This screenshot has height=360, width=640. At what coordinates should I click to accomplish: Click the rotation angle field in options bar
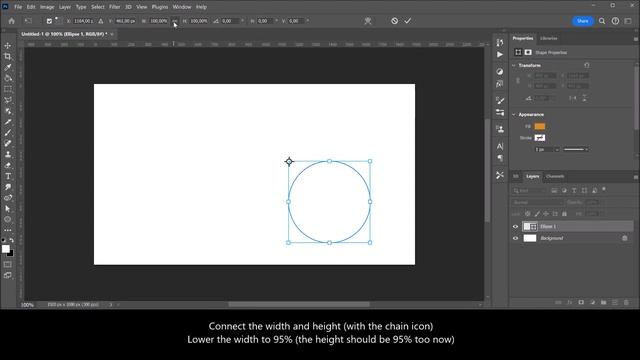(x=231, y=21)
